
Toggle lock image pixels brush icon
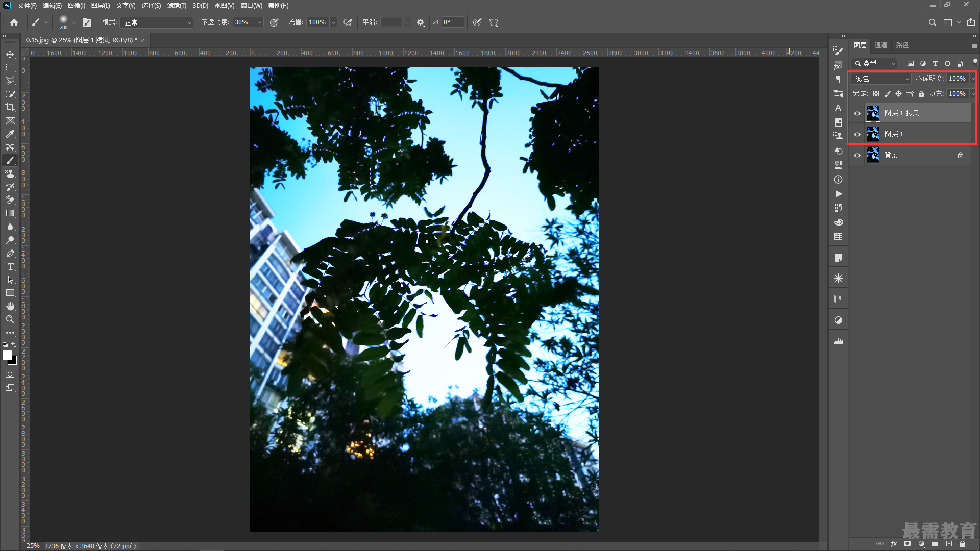[x=887, y=94]
